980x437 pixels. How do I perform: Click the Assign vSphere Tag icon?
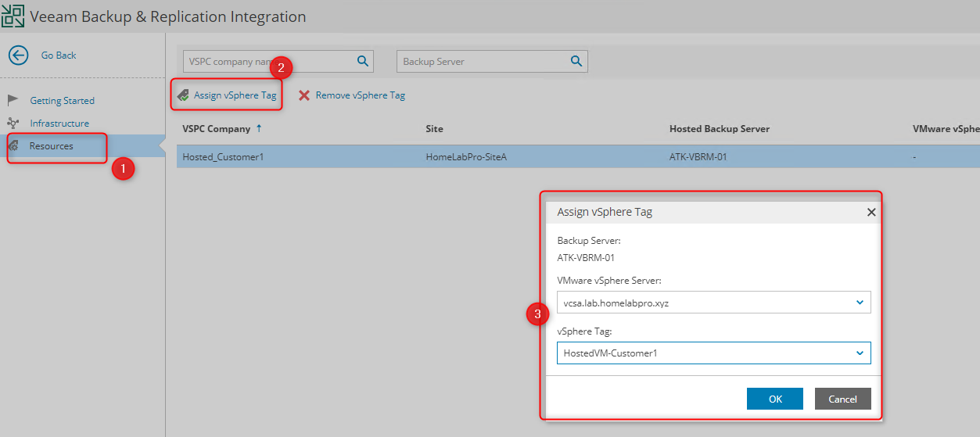183,95
